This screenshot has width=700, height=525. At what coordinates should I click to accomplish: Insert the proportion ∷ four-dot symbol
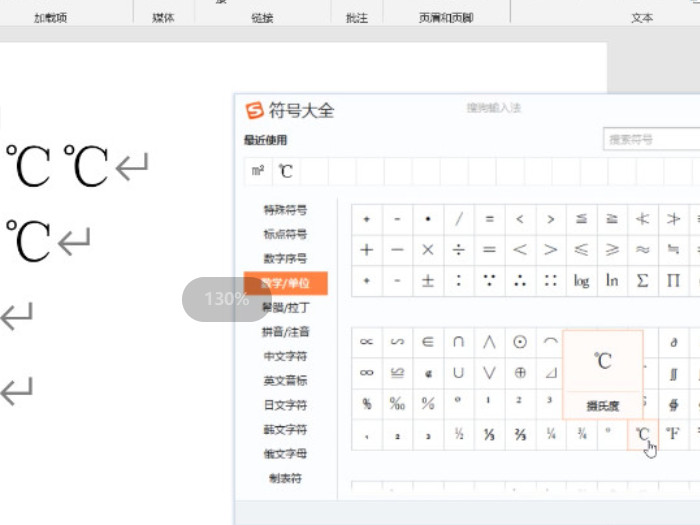(551, 281)
